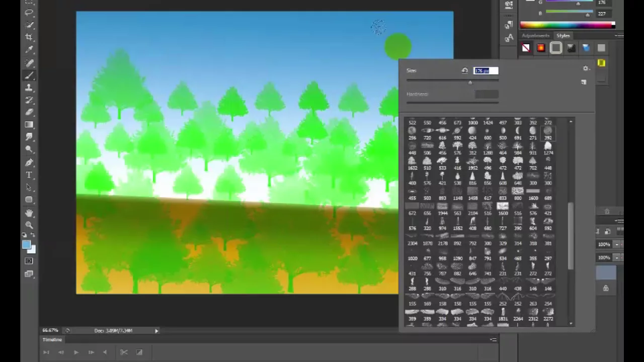Viewport: 644px width, 362px height.
Task: Step to next frame in Timeline
Action: point(91,352)
